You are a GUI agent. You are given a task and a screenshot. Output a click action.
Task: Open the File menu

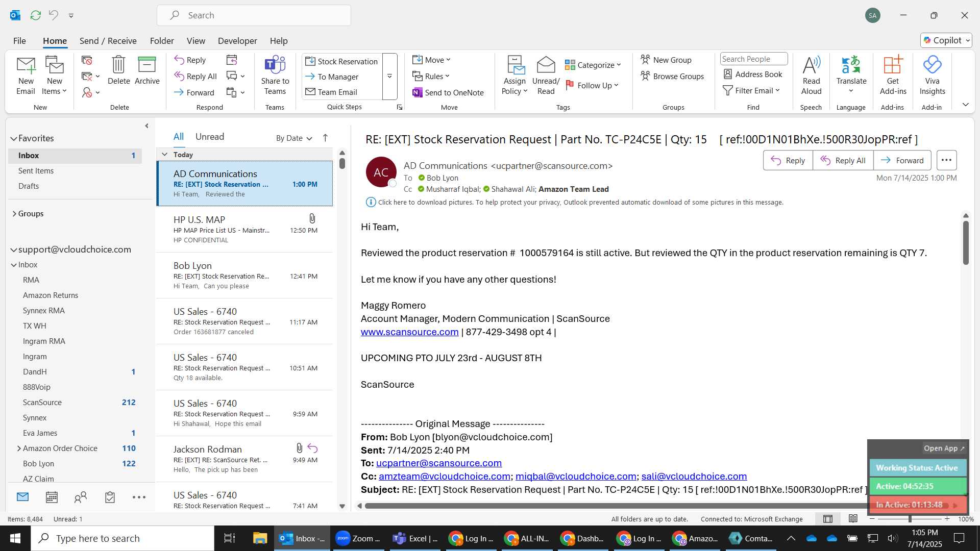[19, 41]
